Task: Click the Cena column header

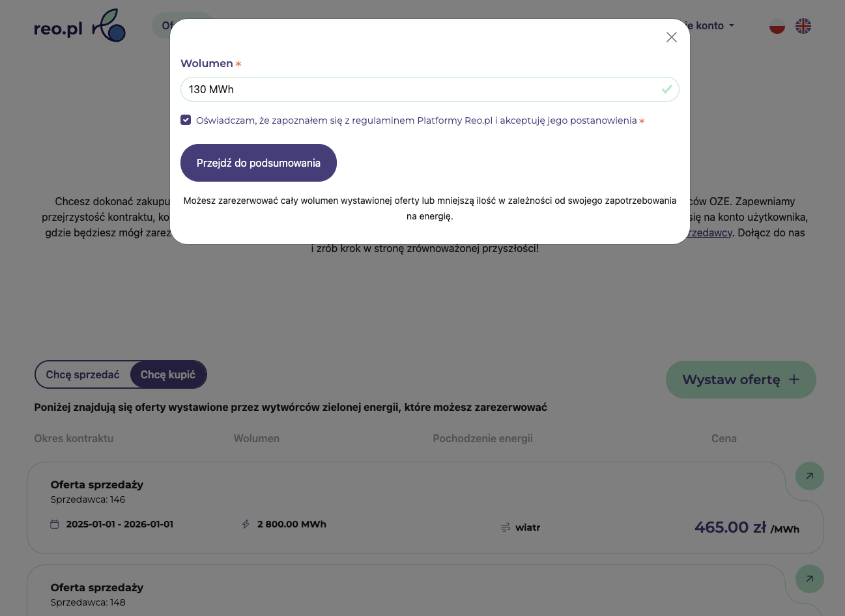Action: click(x=724, y=438)
